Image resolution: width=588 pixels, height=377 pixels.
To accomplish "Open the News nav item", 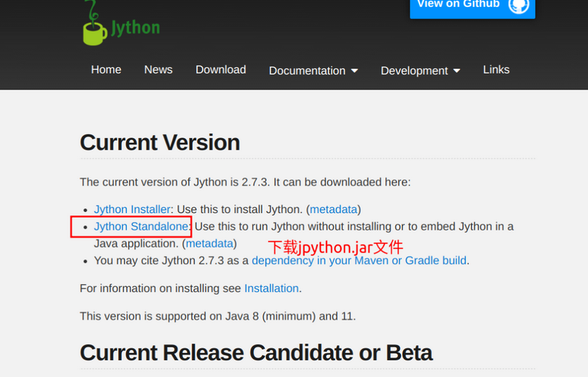I will (x=159, y=69).
